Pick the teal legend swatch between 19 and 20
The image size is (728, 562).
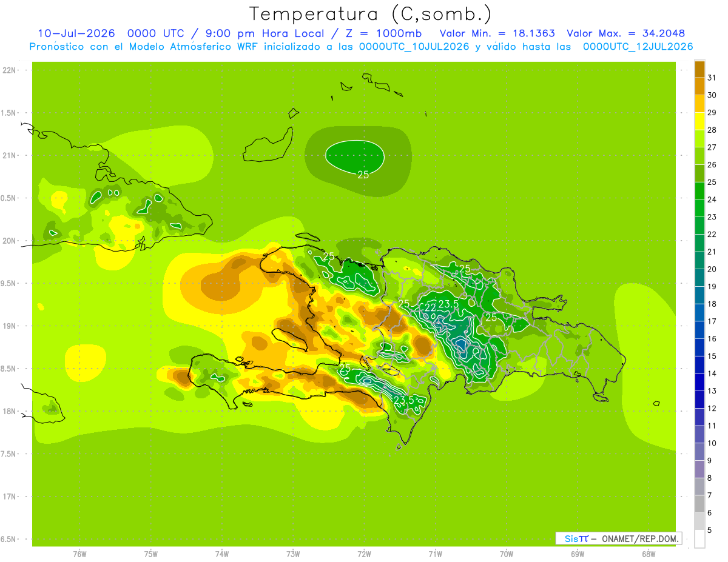click(699, 278)
